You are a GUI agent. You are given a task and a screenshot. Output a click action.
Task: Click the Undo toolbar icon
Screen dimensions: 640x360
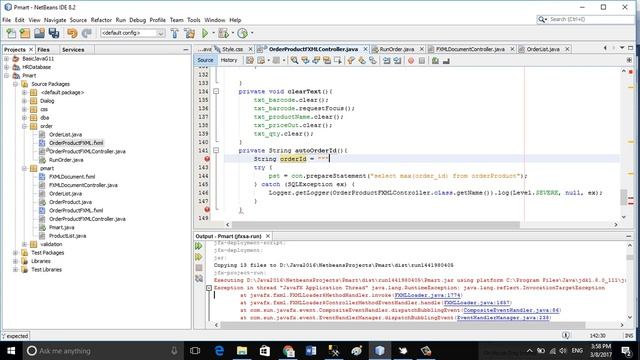72,33
